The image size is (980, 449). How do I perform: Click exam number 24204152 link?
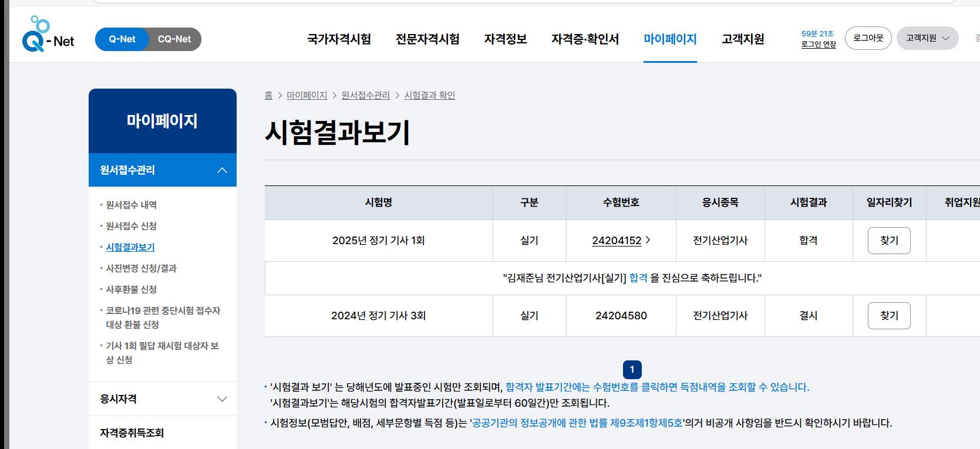click(x=617, y=241)
